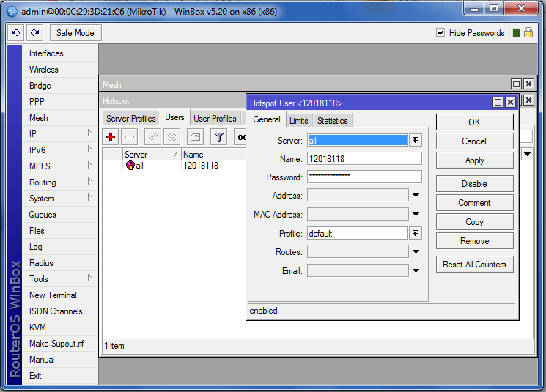Click the Comment note icon in Hotspot toolbar
The height and width of the screenshot is (392, 546).
point(195,137)
